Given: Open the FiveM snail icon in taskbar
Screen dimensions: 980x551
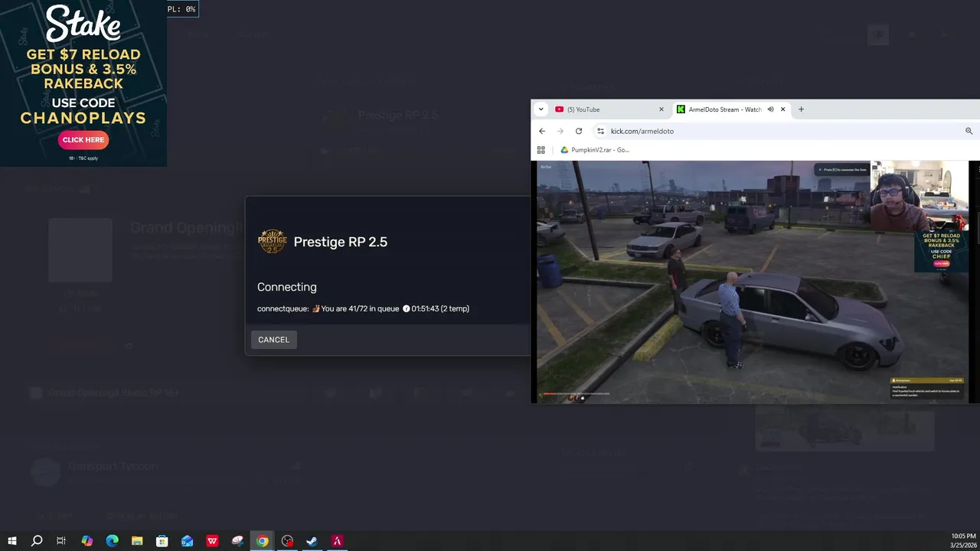Looking at the screenshot, I should (237, 541).
